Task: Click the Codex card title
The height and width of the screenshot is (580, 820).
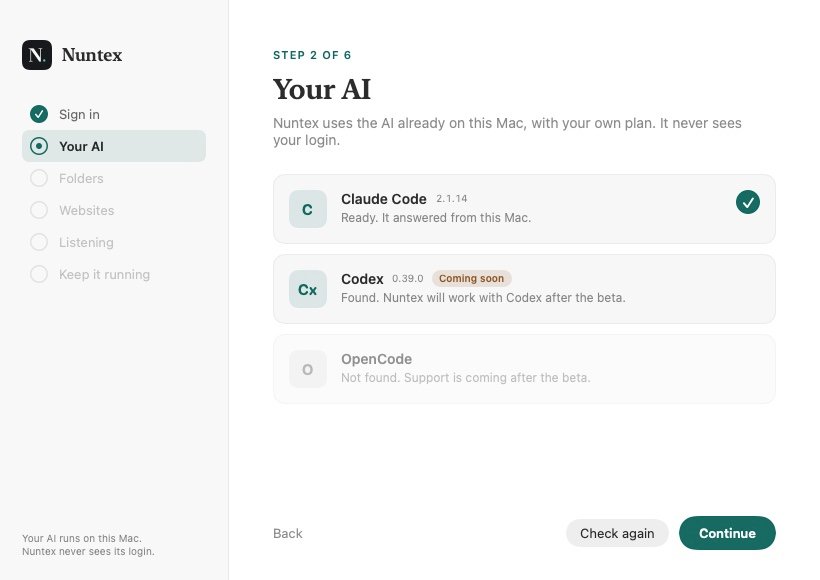Action: click(362, 279)
